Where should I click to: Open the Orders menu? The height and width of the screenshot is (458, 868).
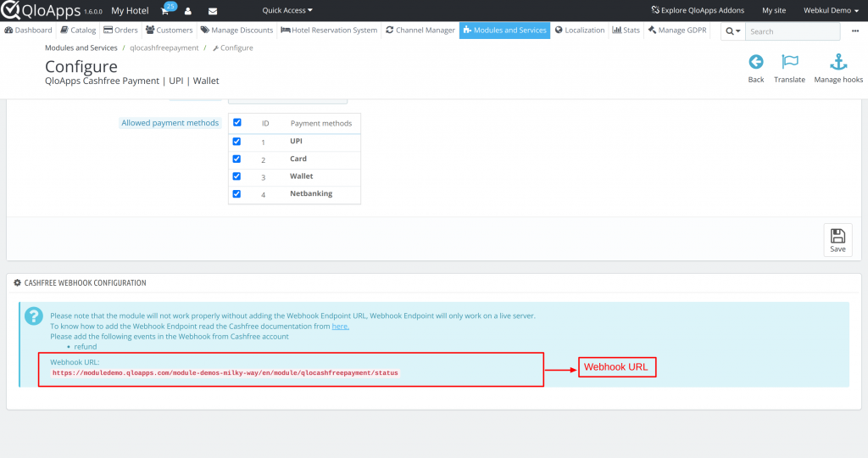click(120, 30)
